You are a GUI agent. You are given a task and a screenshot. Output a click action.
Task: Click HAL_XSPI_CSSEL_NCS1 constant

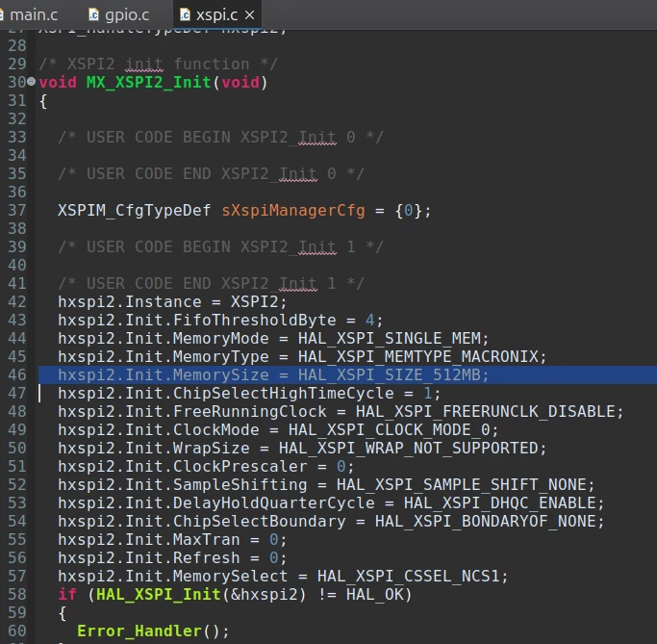pyautogui.click(x=408, y=576)
